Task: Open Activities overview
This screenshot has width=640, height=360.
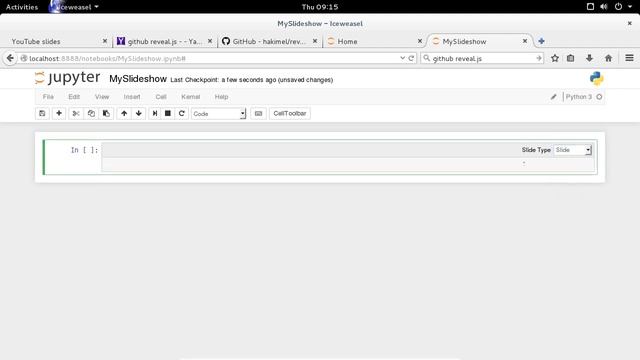Action: 22,7
